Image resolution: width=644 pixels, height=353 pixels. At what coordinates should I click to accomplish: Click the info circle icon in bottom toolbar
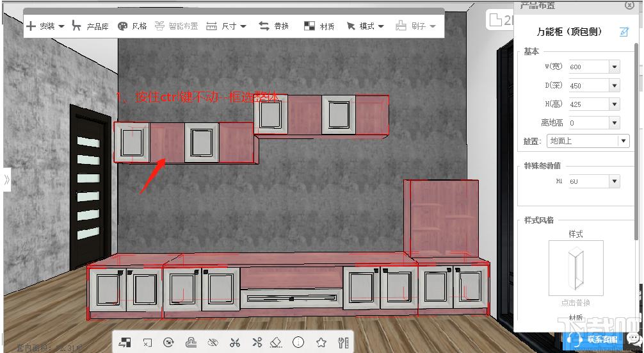click(298, 342)
